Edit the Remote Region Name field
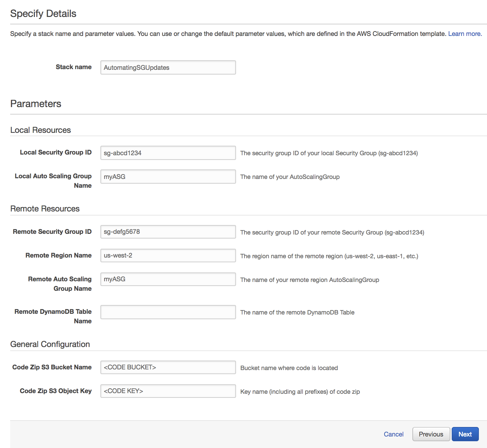 click(x=168, y=256)
